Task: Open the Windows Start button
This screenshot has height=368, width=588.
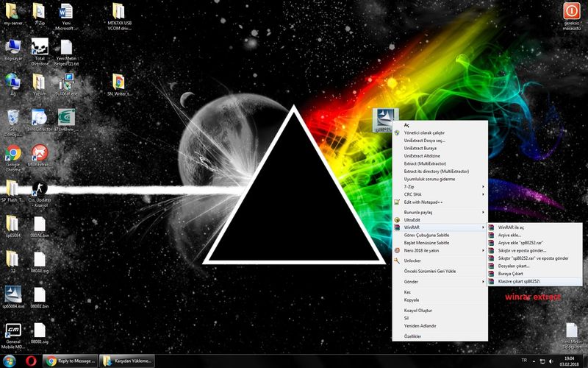Action: (x=9, y=361)
